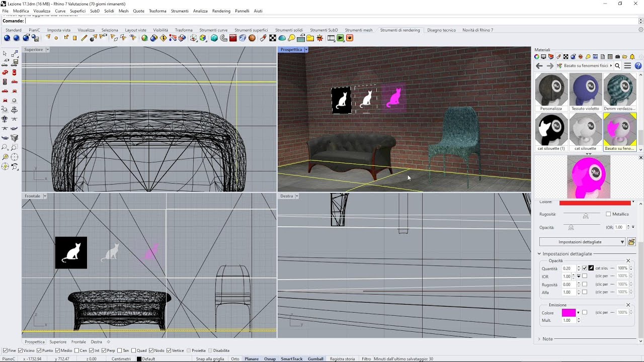644x362 pixels.
Task: Click the back arrow in Materiali panel
Action: 539,66
